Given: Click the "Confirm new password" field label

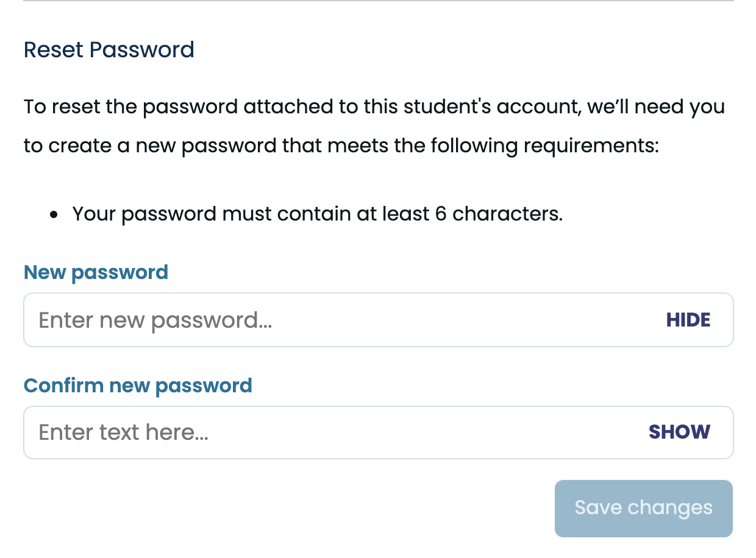Looking at the screenshot, I should (138, 385).
